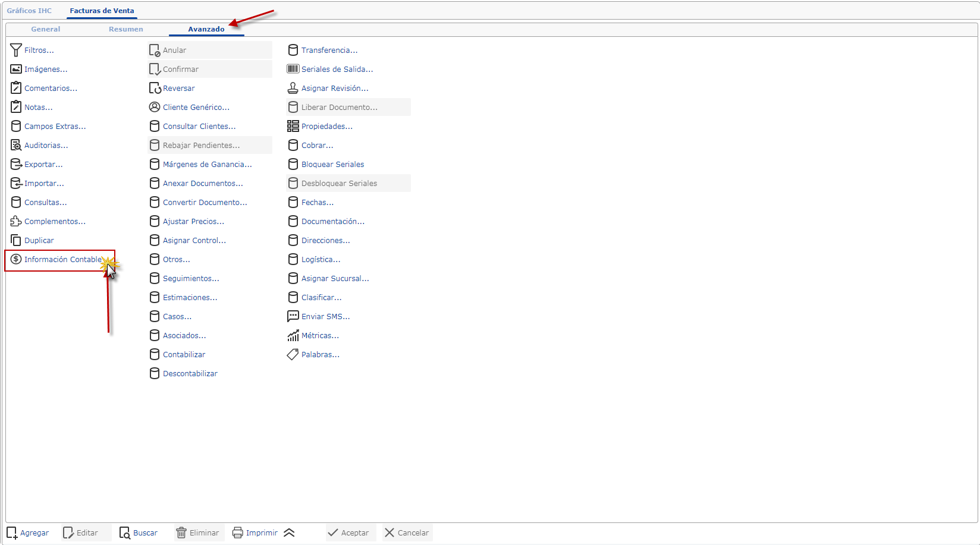The height and width of the screenshot is (545, 980).
Task: Click the Palabras tag icon
Action: tap(293, 355)
